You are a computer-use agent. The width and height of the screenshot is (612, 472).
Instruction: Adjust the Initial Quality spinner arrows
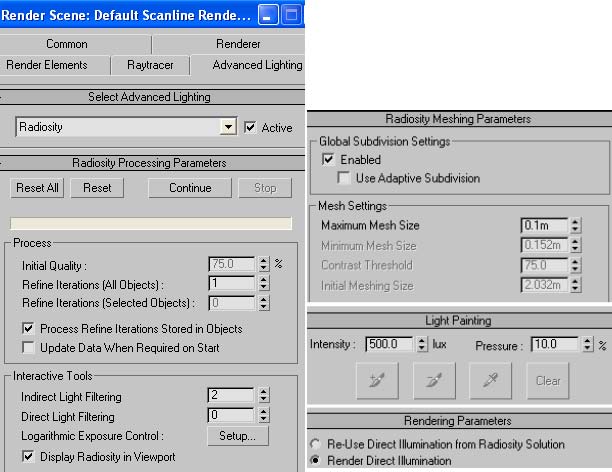tap(264, 264)
